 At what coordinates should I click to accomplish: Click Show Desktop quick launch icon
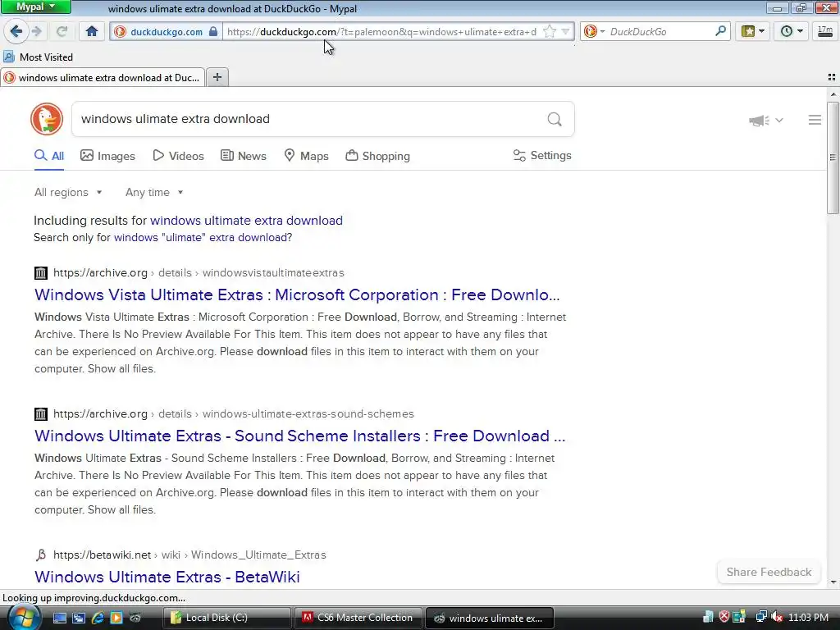[x=59, y=618]
